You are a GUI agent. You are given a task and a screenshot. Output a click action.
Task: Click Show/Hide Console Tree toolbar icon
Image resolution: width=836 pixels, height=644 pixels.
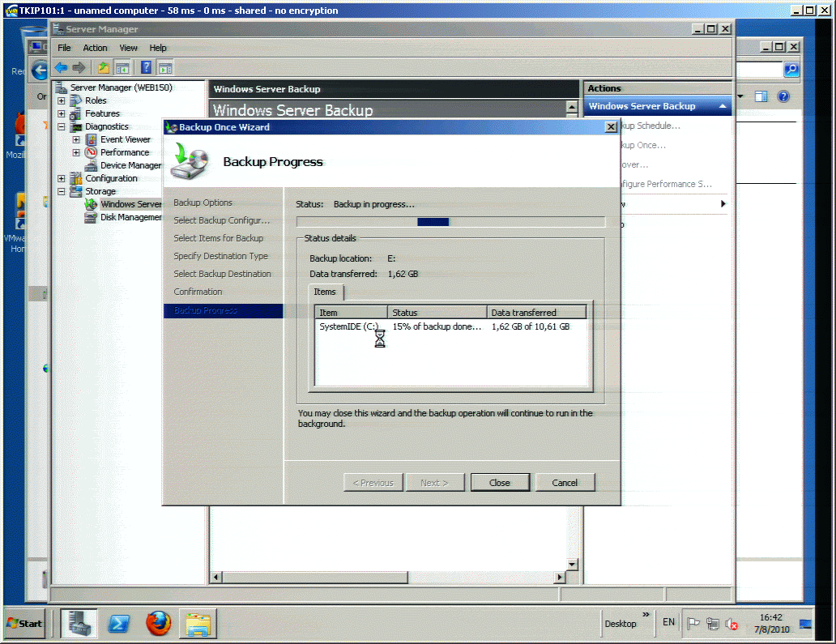pos(122,68)
